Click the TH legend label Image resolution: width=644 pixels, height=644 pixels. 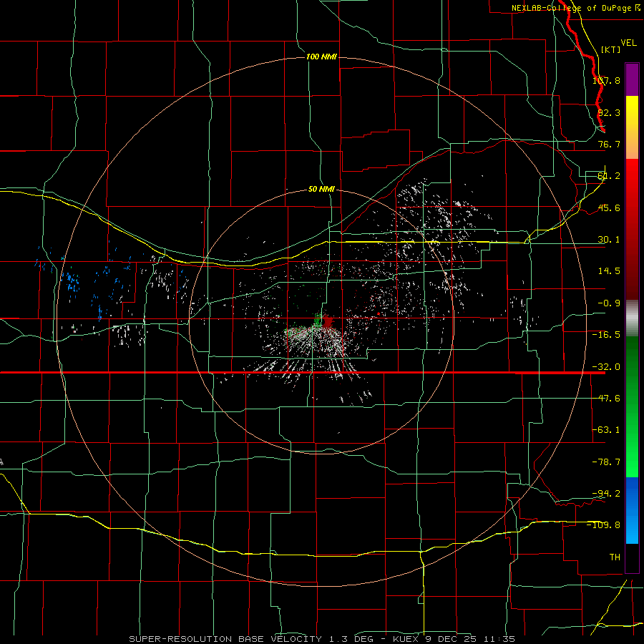tap(615, 557)
